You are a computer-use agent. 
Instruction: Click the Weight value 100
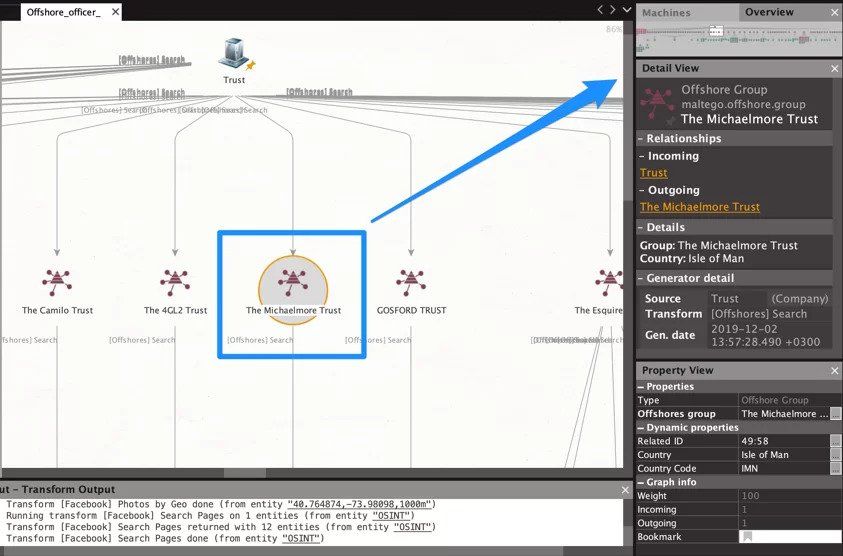(x=750, y=496)
